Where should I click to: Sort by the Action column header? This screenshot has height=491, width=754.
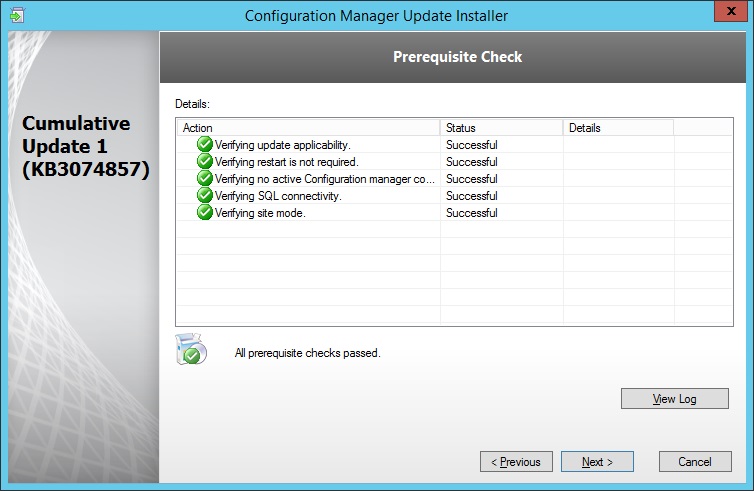[x=308, y=128]
